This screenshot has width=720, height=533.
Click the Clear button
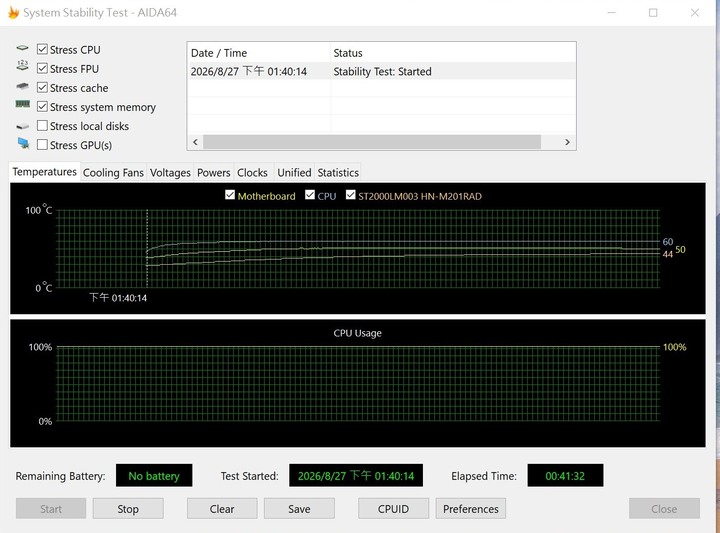click(222, 509)
